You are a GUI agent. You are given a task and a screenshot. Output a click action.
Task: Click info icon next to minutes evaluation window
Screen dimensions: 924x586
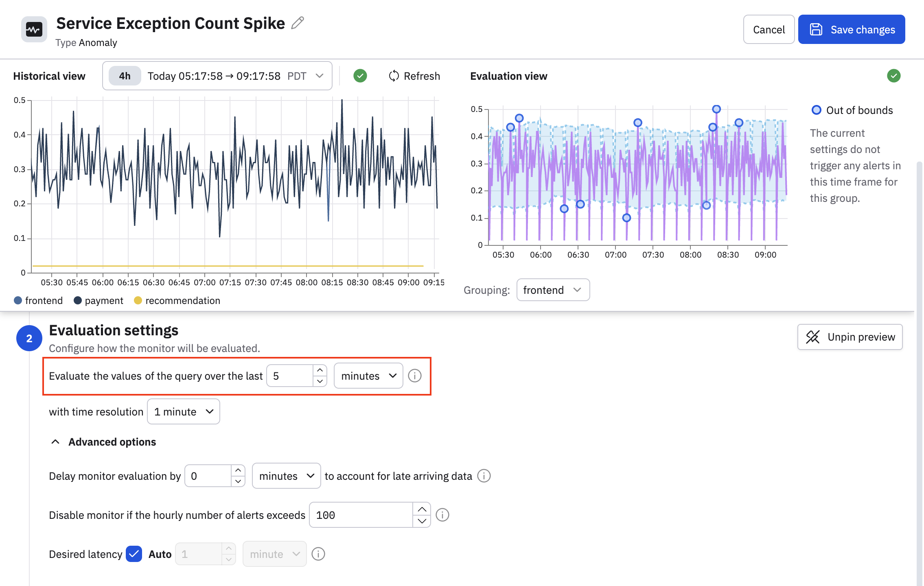click(x=414, y=375)
